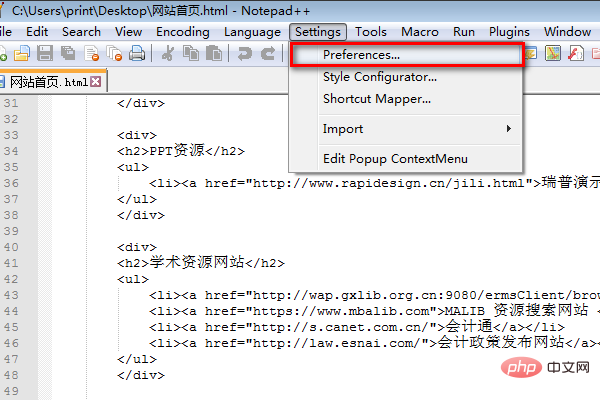
Task: Open the Macro menu
Action: (x=420, y=32)
